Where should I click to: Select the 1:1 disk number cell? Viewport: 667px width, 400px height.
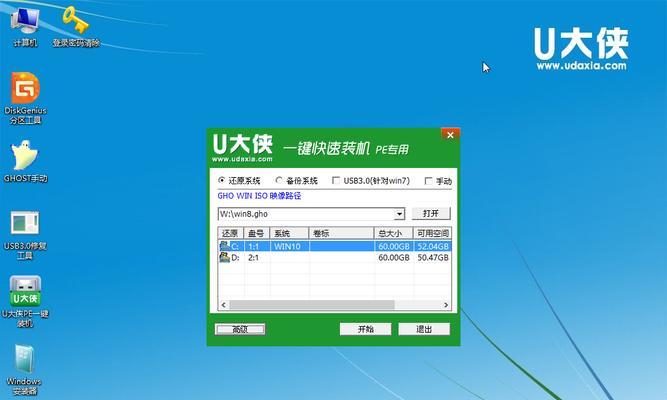click(x=254, y=246)
